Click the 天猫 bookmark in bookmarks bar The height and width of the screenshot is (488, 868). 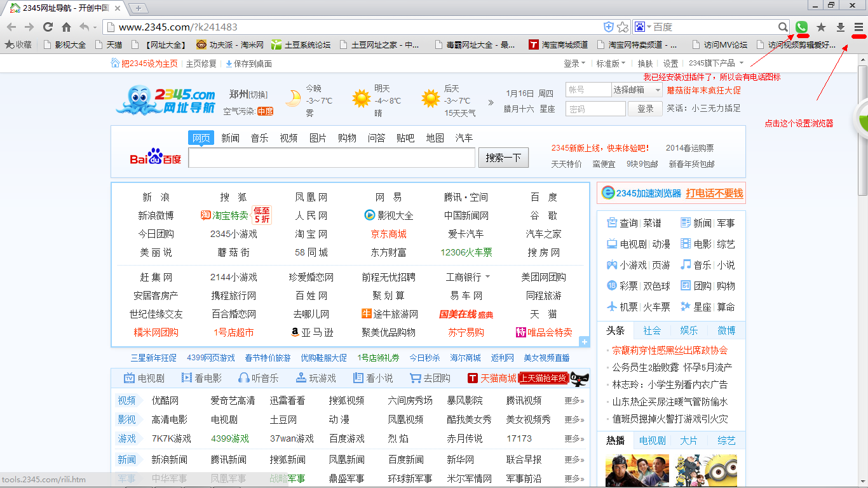(x=108, y=45)
